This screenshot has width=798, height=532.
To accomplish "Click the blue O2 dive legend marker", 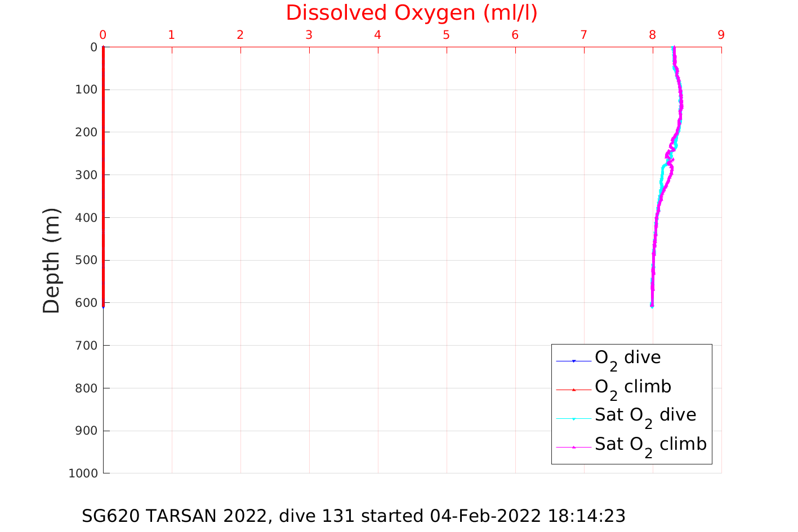I will coord(574,361).
